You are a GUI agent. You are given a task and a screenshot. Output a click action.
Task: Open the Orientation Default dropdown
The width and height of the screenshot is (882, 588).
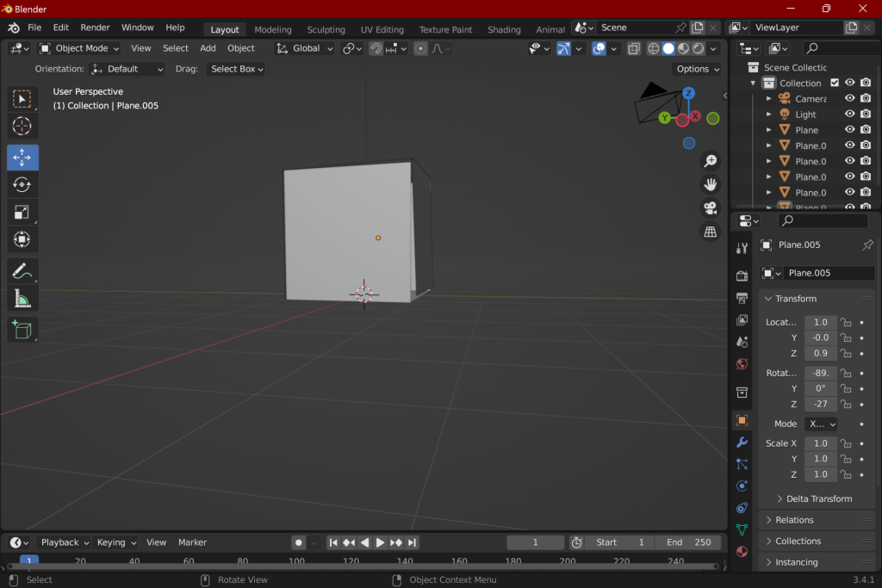(x=127, y=69)
